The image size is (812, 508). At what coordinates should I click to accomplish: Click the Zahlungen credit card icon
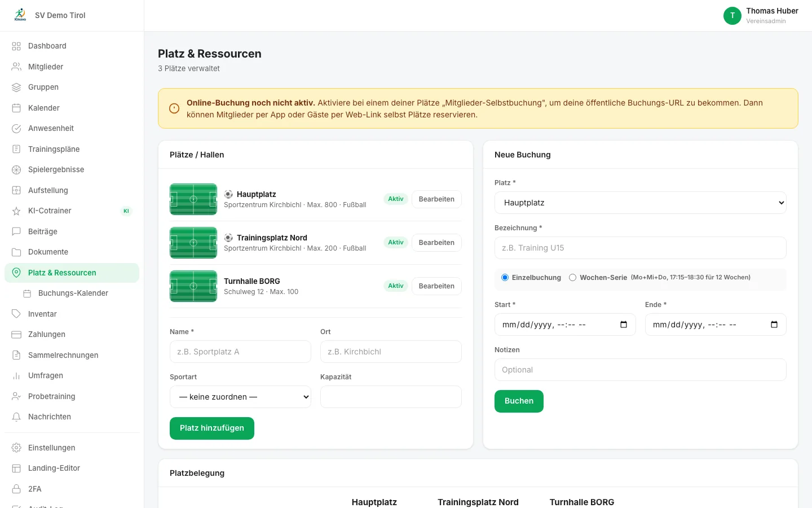pyautogui.click(x=16, y=335)
